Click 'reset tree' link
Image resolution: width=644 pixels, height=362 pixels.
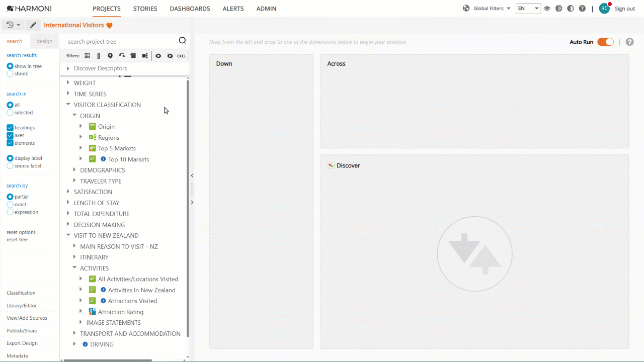tap(17, 240)
